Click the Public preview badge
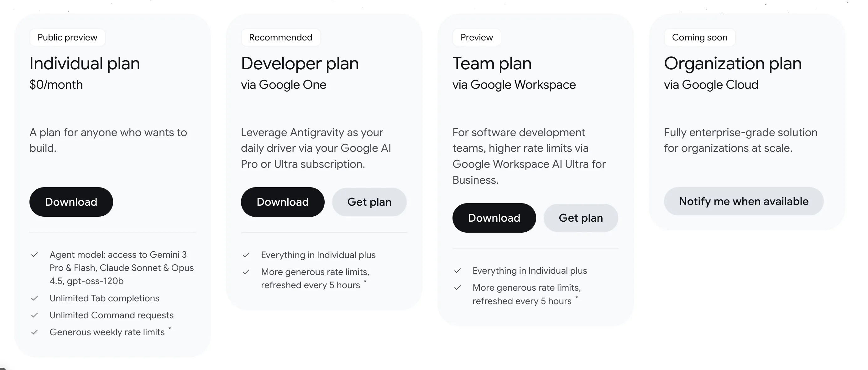 67,37
